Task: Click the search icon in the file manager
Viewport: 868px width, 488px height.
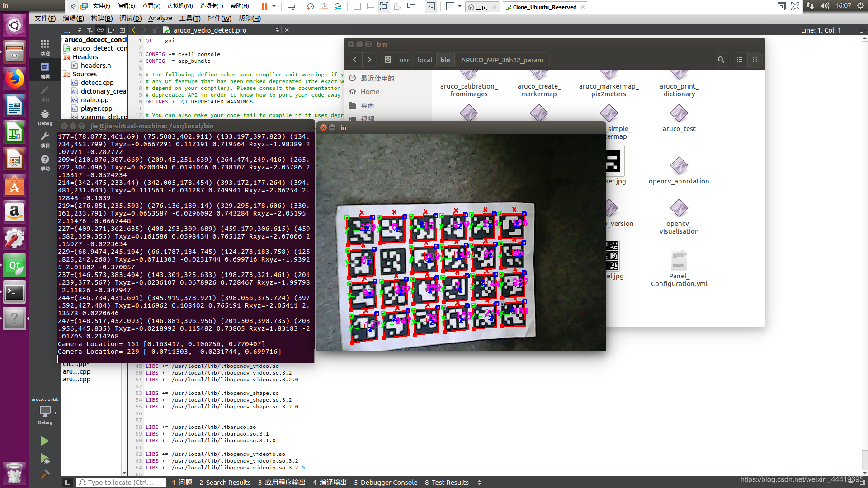Action: tap(721, 60)
